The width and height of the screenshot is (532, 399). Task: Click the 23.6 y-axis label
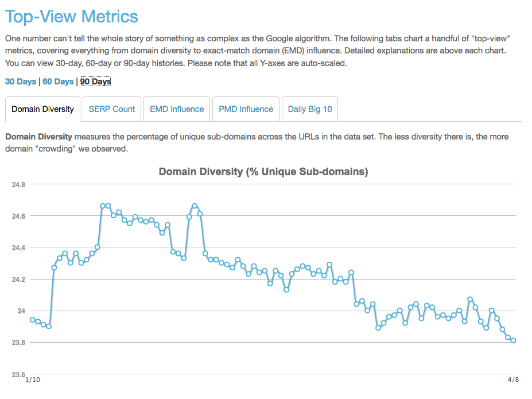click(19, 374)
